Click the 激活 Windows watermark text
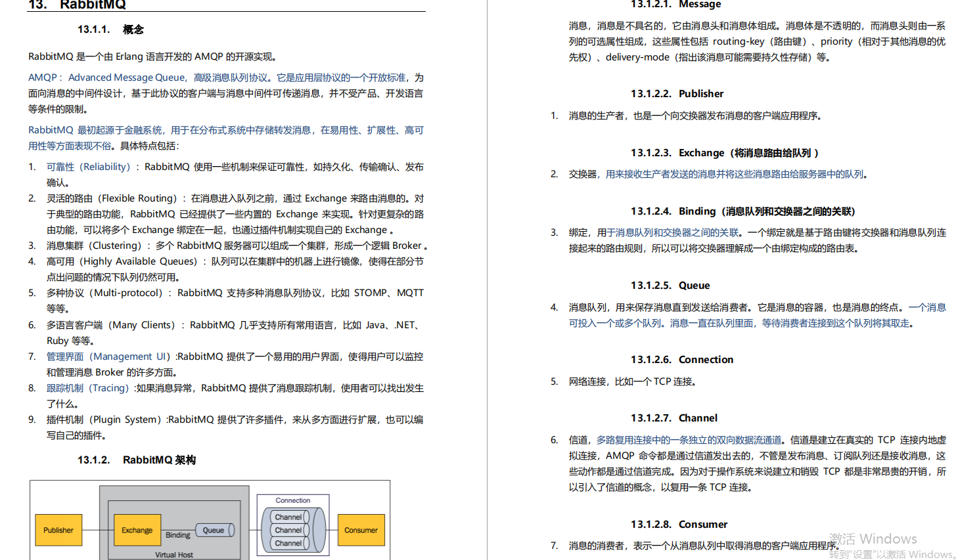Image resolution: width=977 pixels, height=560 pixels. pos(871,538)
